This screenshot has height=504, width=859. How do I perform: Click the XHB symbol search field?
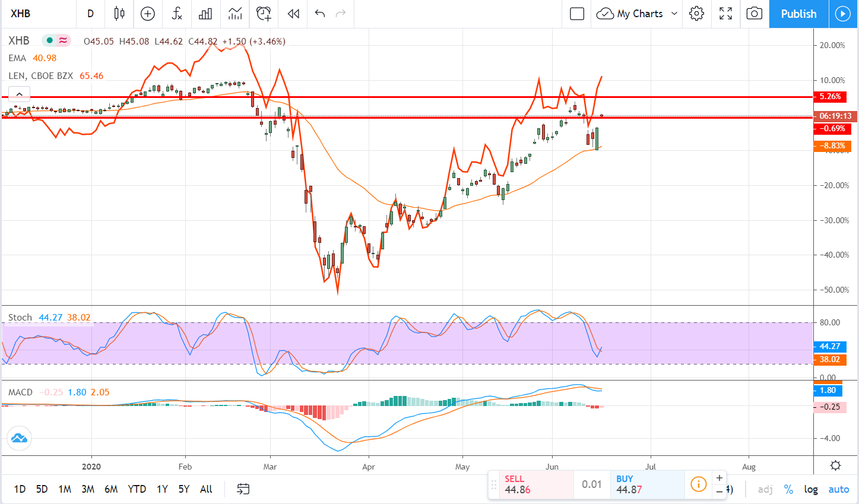tap(39, 14)
